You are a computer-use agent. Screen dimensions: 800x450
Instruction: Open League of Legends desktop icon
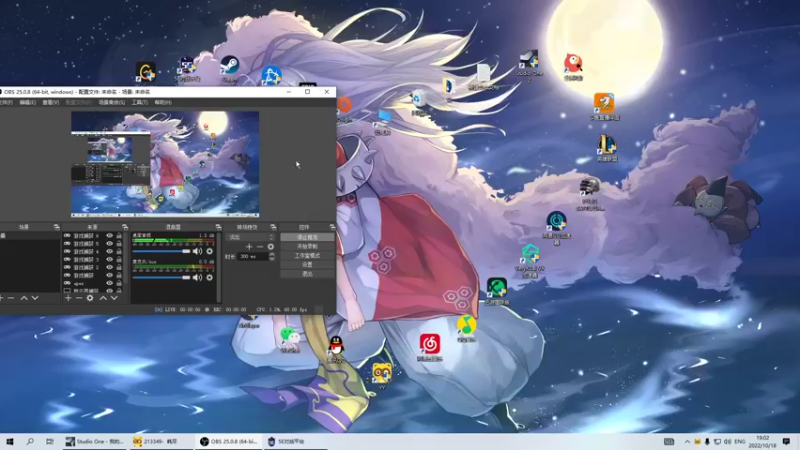[607, 148]
